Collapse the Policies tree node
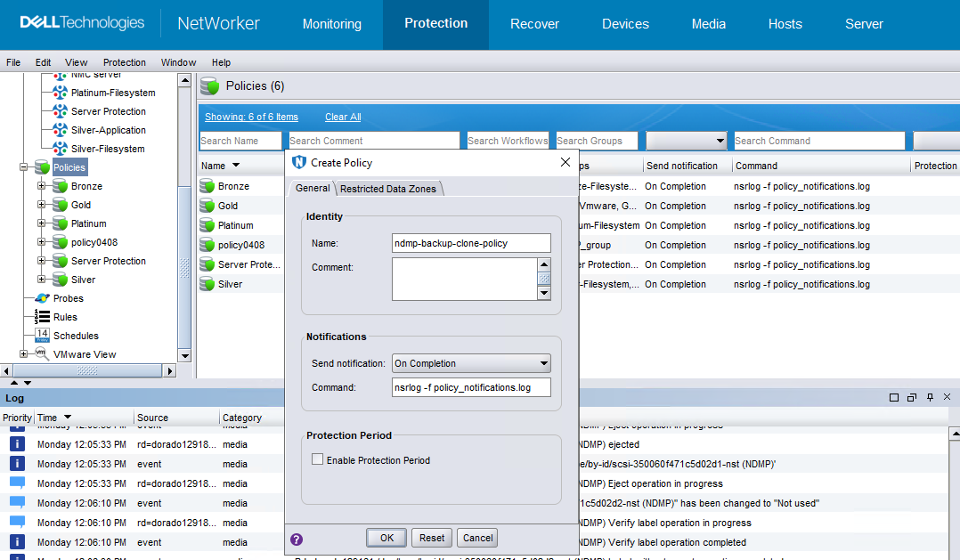This screenshot has height=560, width=960. (24, 167)
